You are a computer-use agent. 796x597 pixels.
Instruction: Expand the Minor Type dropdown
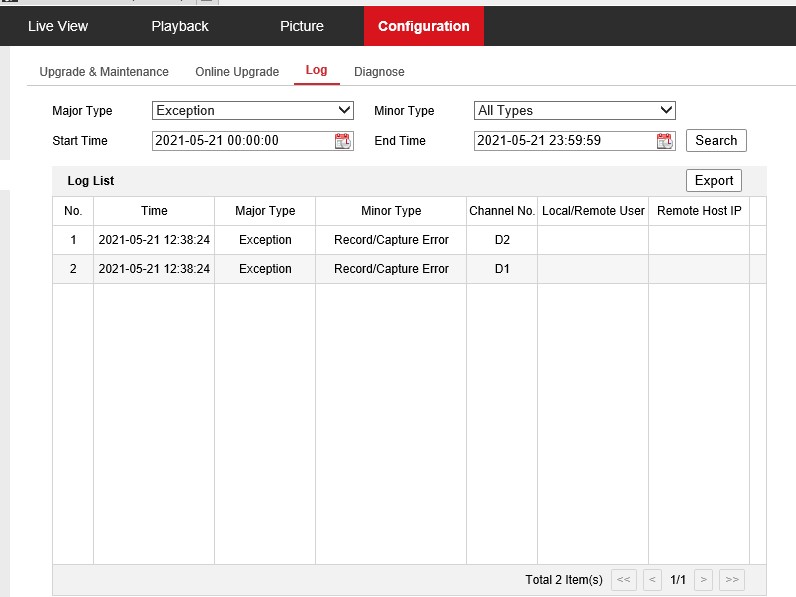click(575, 111)
